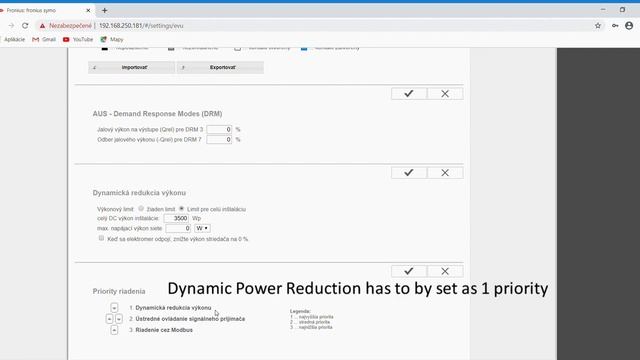Click the forward navigation arrow
This screenshot has height=360, width=640.
click(11, 26)
